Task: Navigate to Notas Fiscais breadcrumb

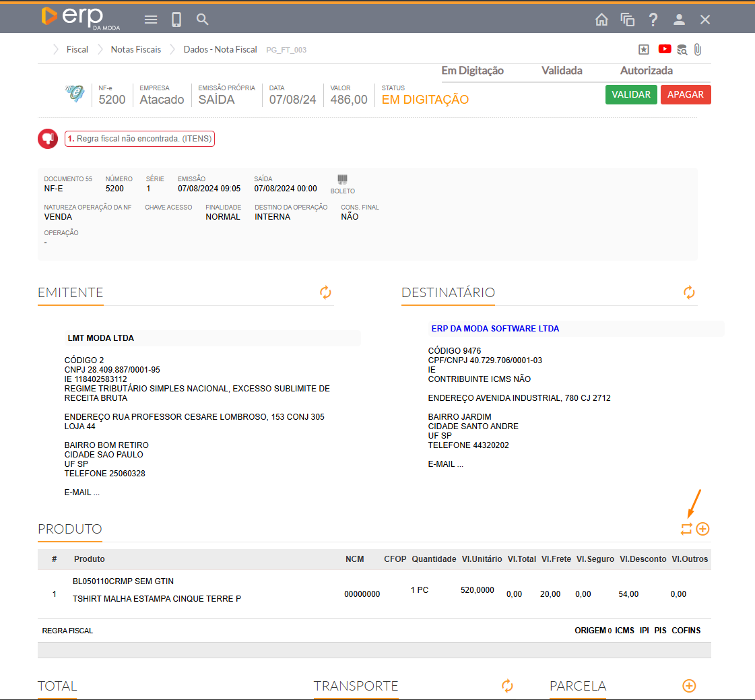Action: point(135,49)
